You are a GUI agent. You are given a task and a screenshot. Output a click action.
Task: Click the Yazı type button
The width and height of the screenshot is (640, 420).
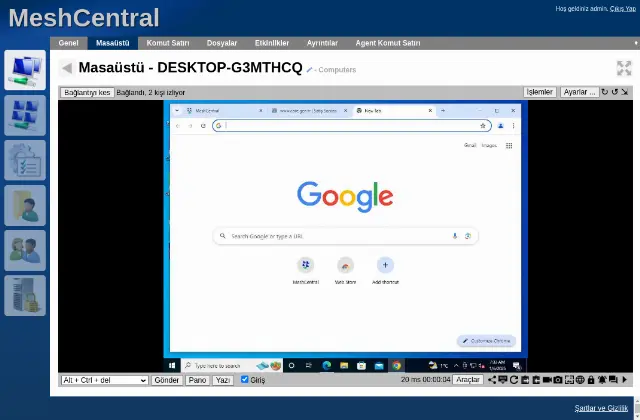point(223,380)
